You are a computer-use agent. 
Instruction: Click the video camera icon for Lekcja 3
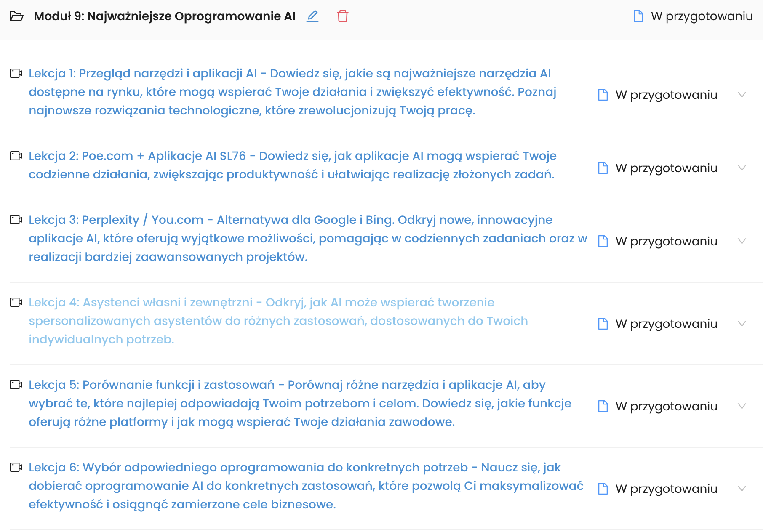[16, 220]
